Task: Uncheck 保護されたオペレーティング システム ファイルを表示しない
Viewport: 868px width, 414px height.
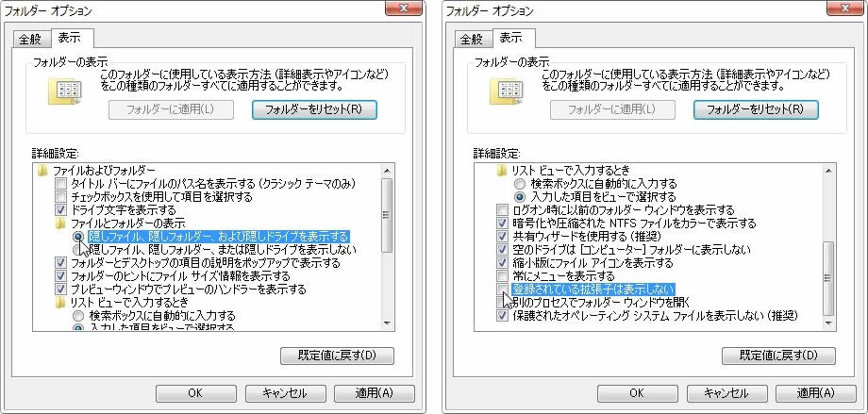Action: coord(503,316)
